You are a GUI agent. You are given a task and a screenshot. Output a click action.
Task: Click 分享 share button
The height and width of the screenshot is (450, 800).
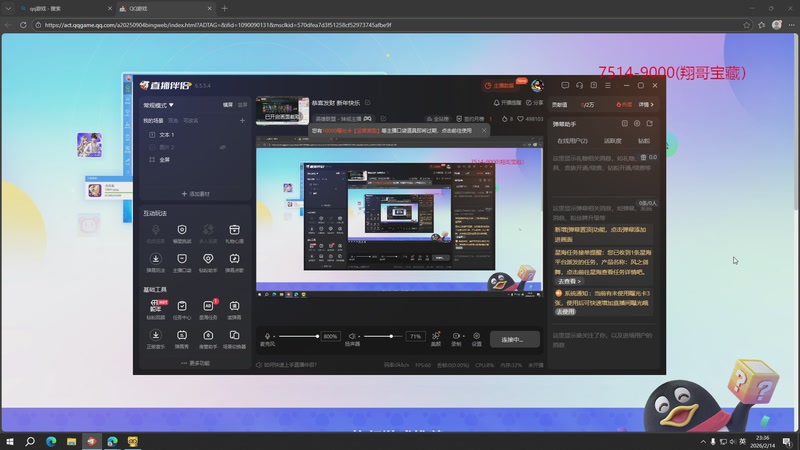coord(535,103)
